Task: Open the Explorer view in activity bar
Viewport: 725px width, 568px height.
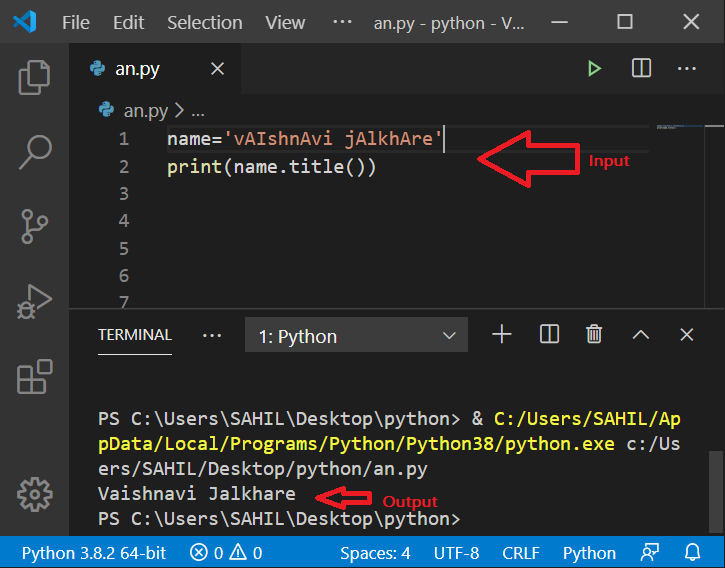Action: (x=34, y=77)
